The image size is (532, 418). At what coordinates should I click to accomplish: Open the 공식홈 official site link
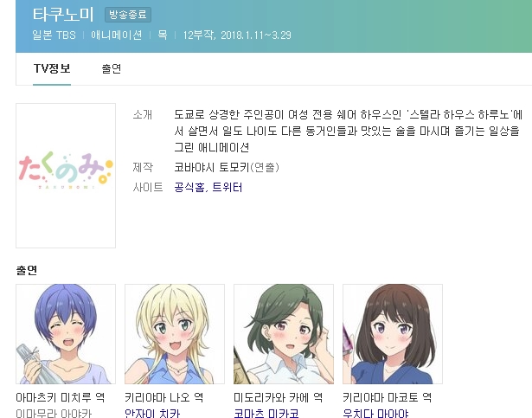pyautogui.click(x=189, y=187)
